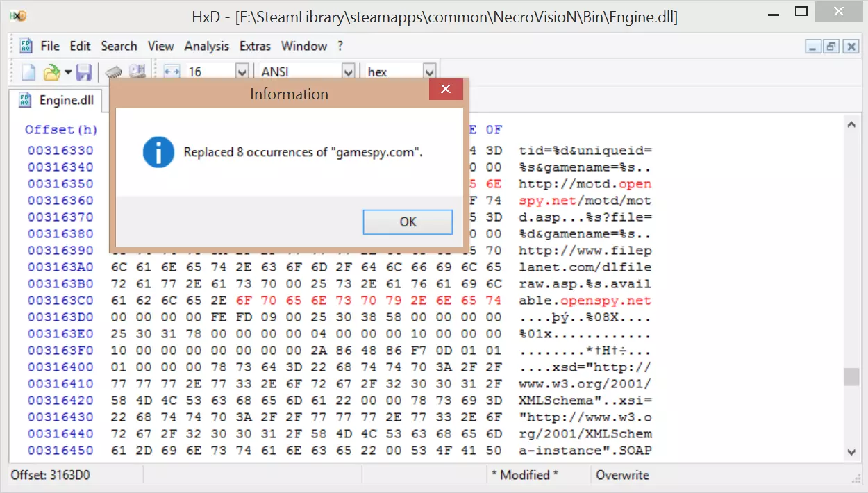Minimize the inner Engine.dll document window
This screenshot has width=868, height=493.
(813, 47)
